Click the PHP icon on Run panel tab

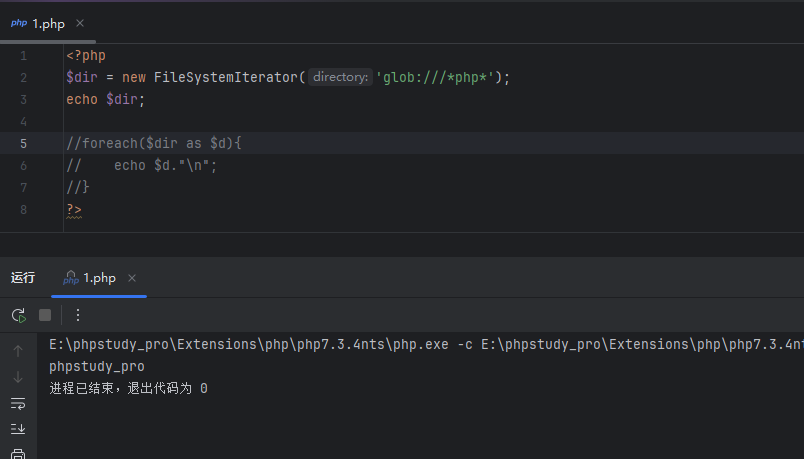(x=70, y=279)
